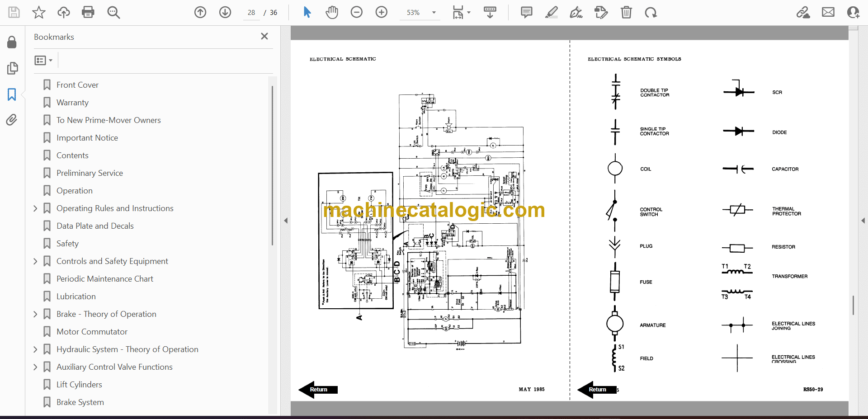Screen dimensions: 868x419
Task: Open the Operation bookmark
Action: [75, 191]
